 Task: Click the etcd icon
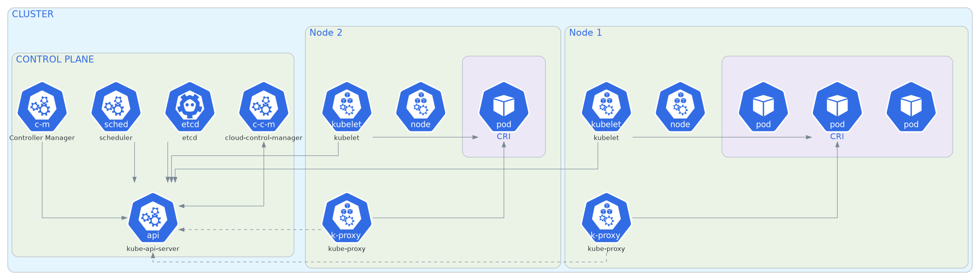click(x=190, y=107)
